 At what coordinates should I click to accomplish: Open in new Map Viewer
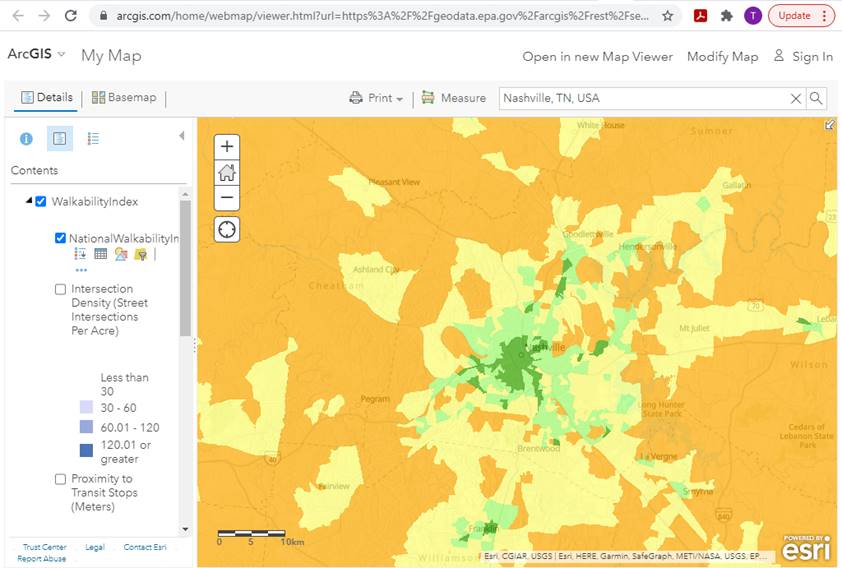[x=597, y=56]
